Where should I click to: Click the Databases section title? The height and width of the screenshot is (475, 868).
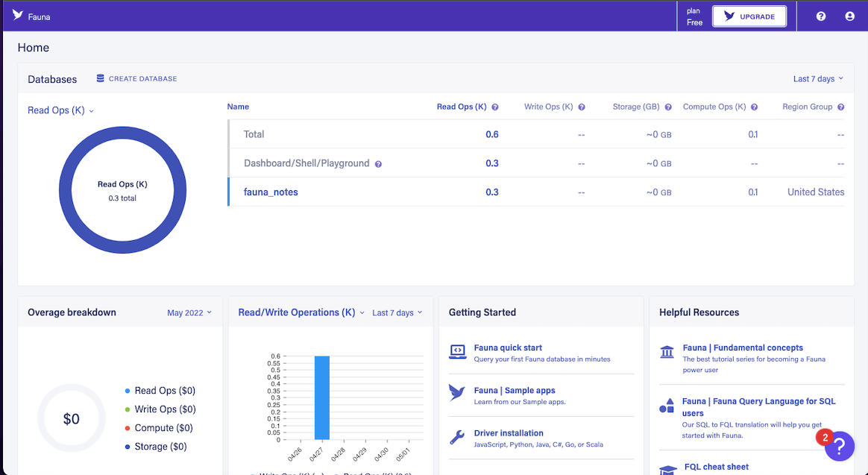click(x=52, y=79)
